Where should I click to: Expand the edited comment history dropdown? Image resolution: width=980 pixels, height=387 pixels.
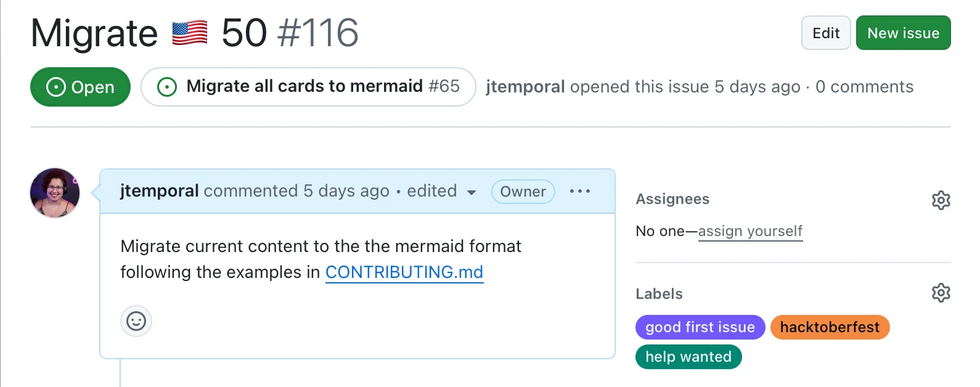coord(471,192)
